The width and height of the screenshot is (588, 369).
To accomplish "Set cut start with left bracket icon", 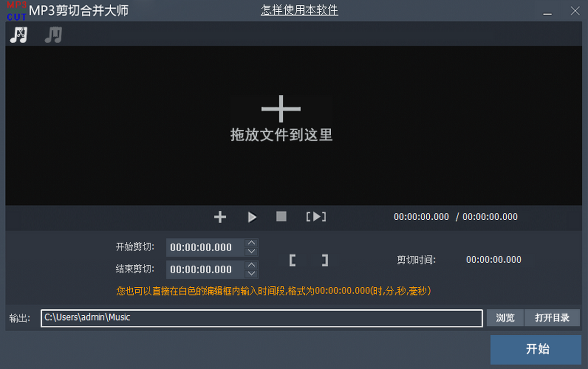I will click(293, 260).
